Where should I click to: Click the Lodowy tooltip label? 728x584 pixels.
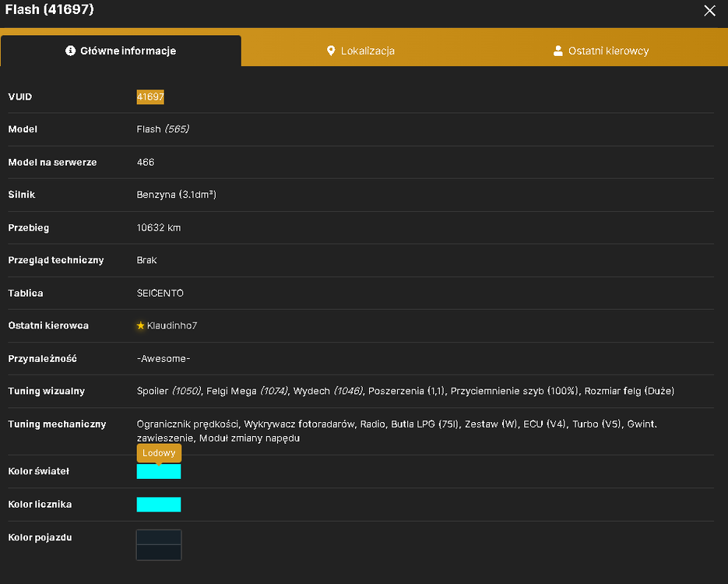coord(159,453)
